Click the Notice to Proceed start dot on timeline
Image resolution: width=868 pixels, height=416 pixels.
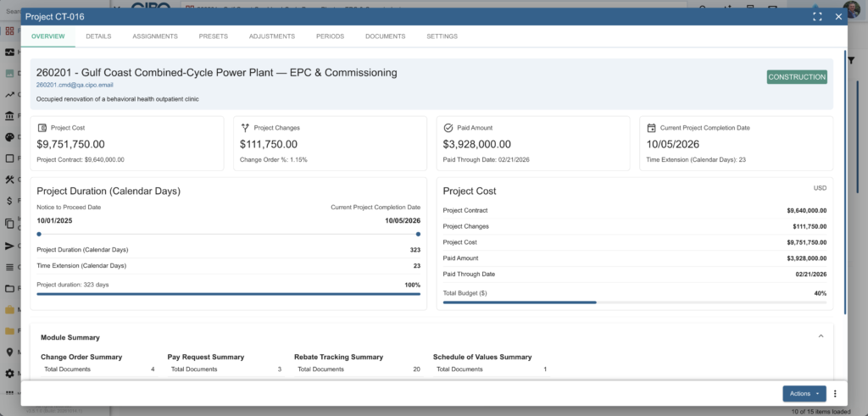(x=39, y=234)
